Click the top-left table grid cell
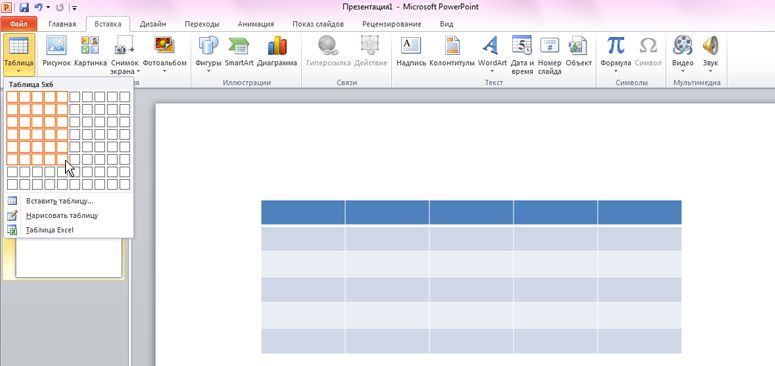The width and height of the screenshot is (775, 366). pyautogui.click(x=12, y=97)
